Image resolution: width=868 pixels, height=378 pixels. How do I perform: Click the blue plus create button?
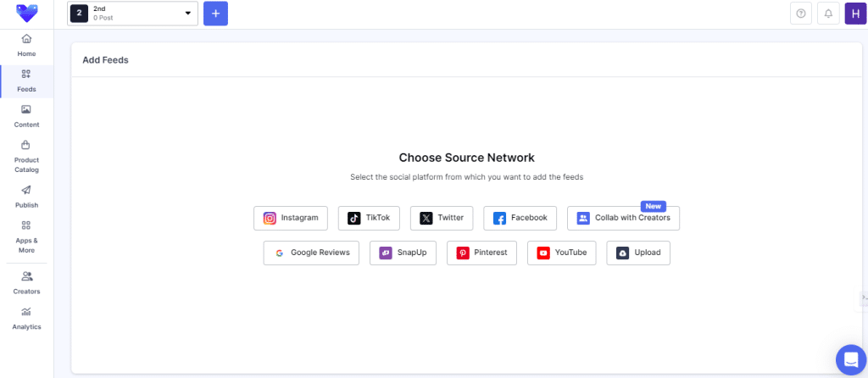(215, 14)
